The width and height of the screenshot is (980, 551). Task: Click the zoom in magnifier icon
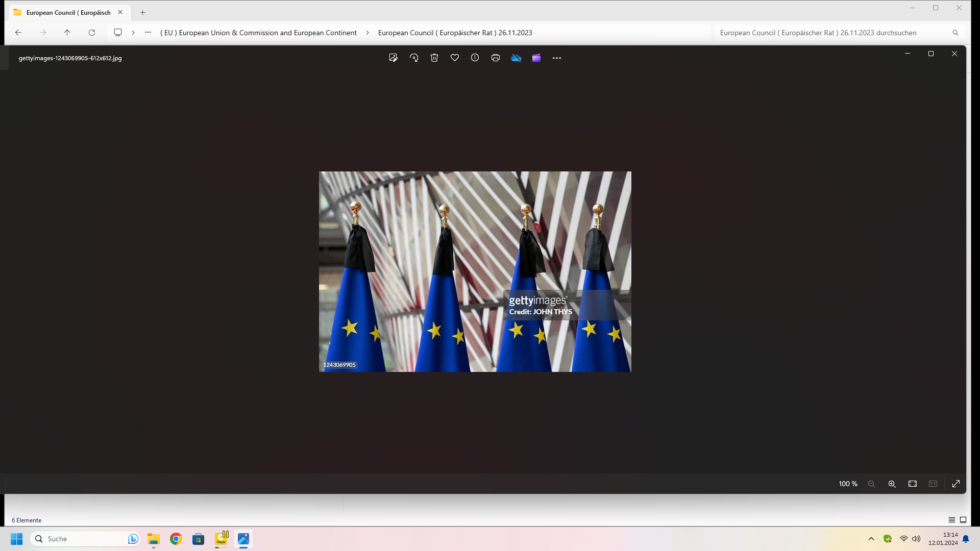point(892,484)
